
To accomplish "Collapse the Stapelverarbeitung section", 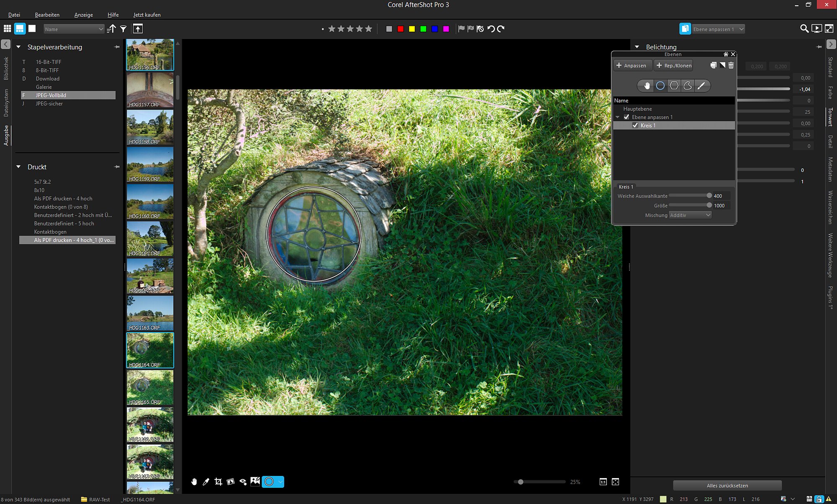I will (x=18, y=47).
